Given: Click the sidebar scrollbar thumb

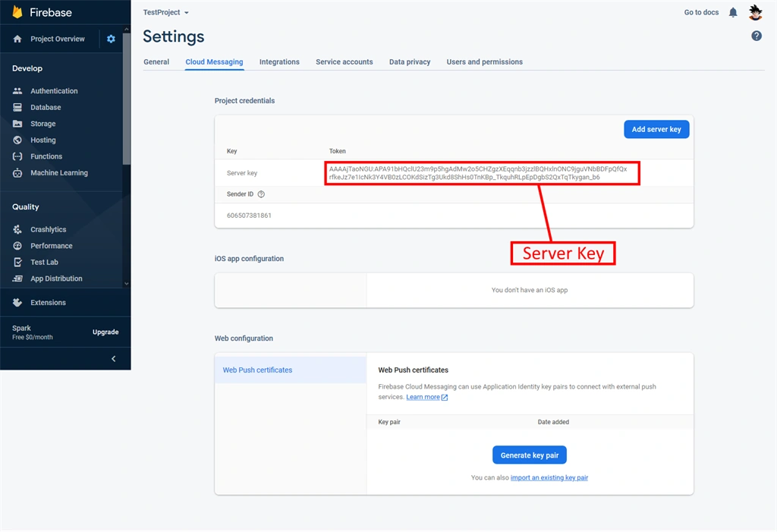Looking at the screenshot, I should point(127,98).
